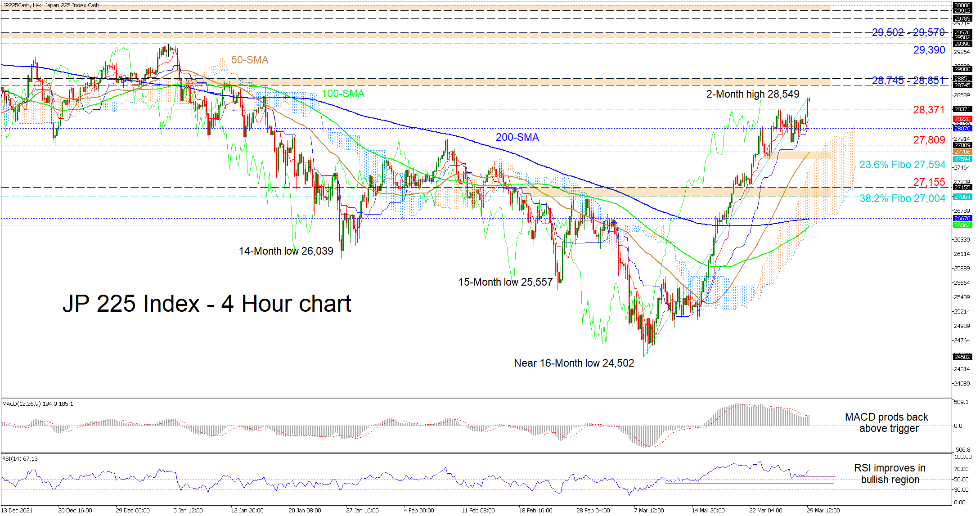Click the red 27,155 support label
The width and height of the screenshot is (980, 516).
(x=929, y=182)
